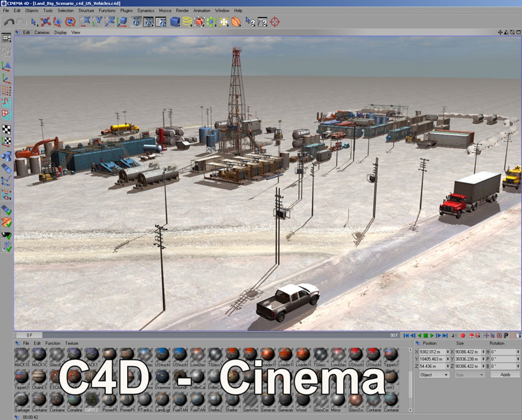Click the orange deformer object icon
The width and height of the screenshot is (522, 420).
tap(236, 22)
